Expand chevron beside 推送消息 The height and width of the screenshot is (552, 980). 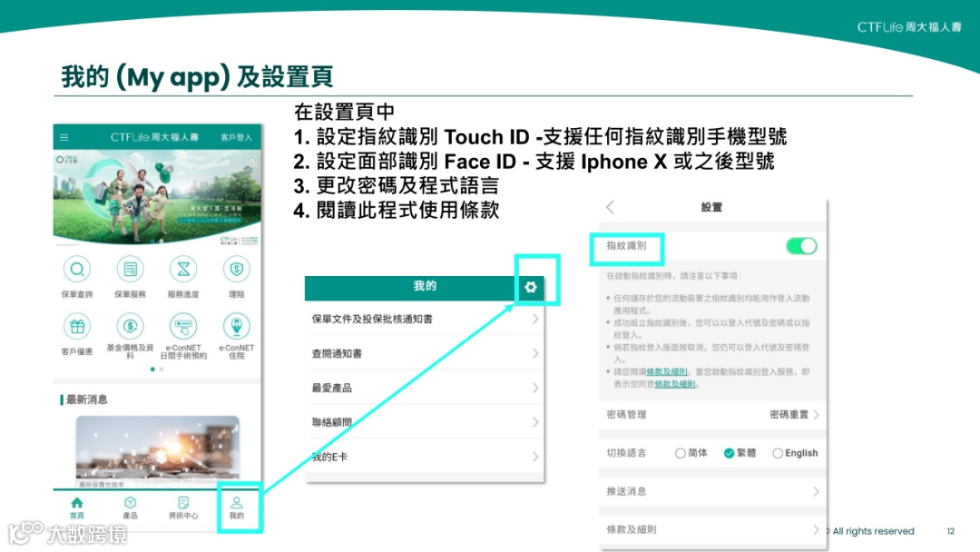point(817,491)
